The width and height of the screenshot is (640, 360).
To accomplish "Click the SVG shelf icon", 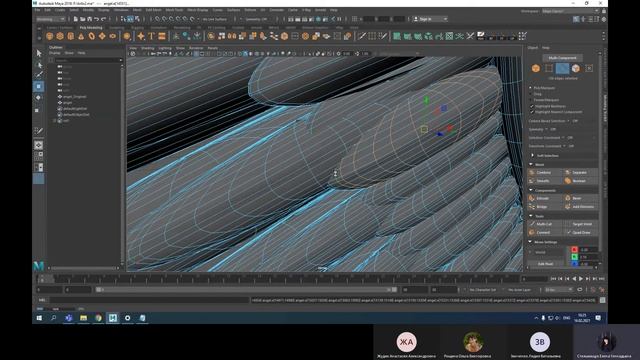I will tap(162, 36).
